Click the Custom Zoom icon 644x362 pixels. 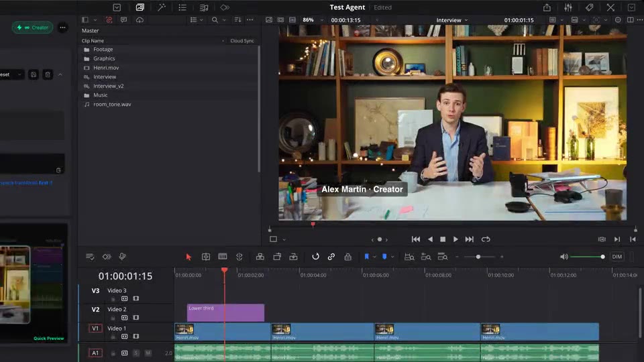pyautogui.click(x=443, y=257)
